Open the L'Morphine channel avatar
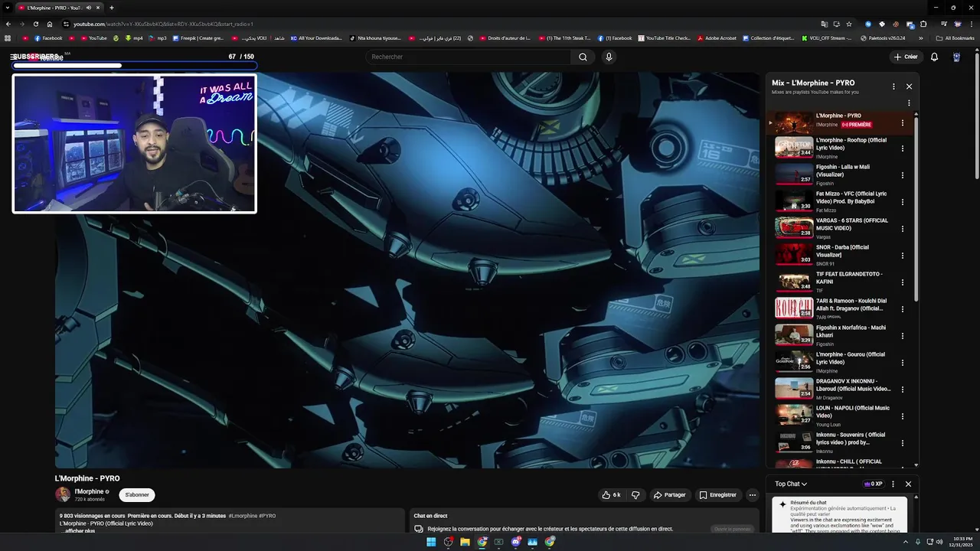This screenshot has height=551, width=980. click(63, 494)
